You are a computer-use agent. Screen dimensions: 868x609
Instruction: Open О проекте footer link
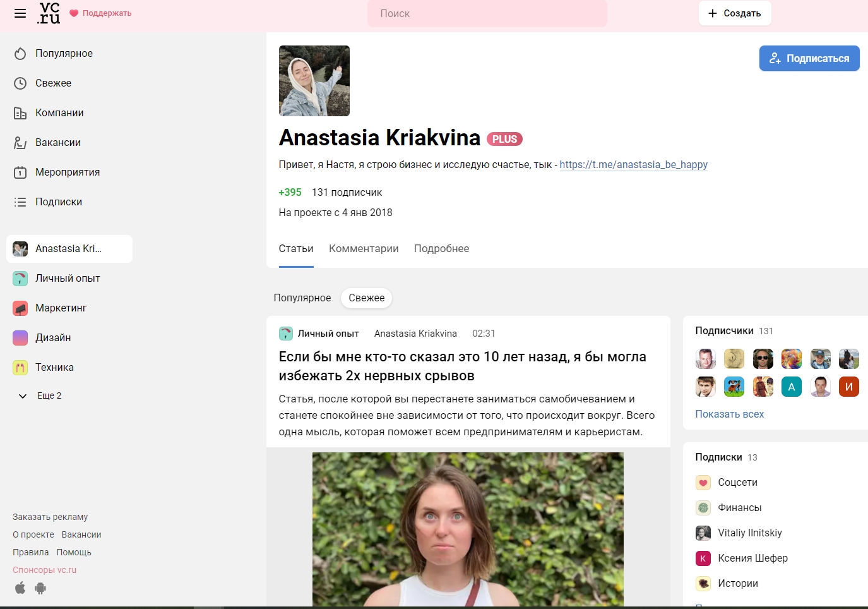[33, 535]
